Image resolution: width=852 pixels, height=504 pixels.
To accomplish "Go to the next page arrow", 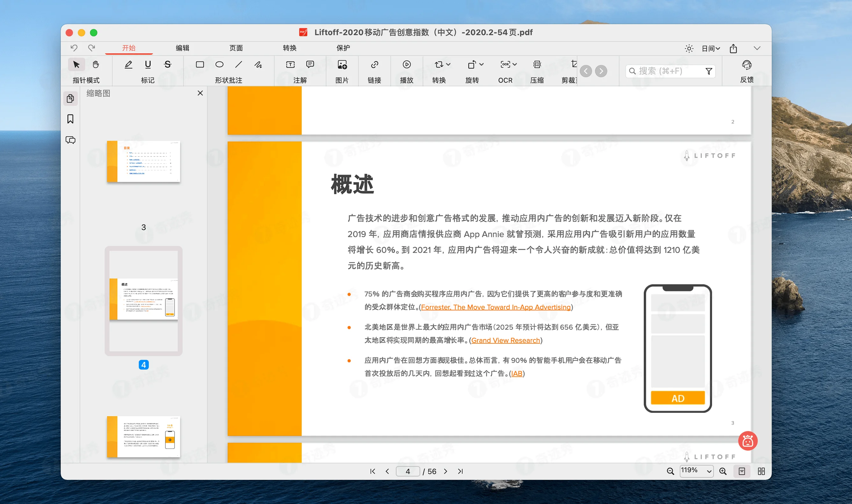I will coord(445,471).
